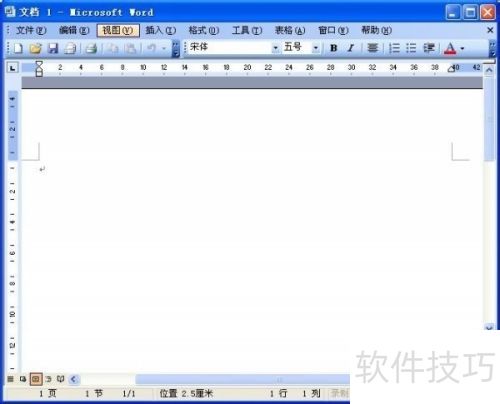Screen dimensions: 500x404
Task: Switch to Normal view
Action: point(11,379)
